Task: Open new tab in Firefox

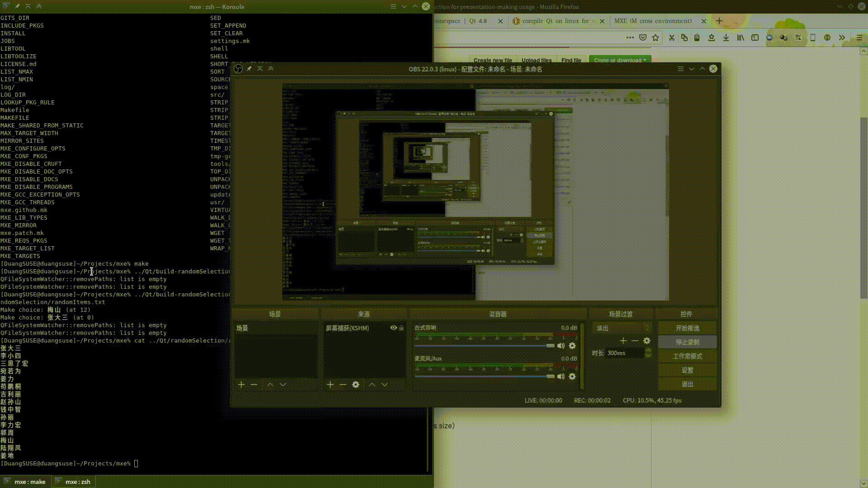Action: click(x=719, y=21)
